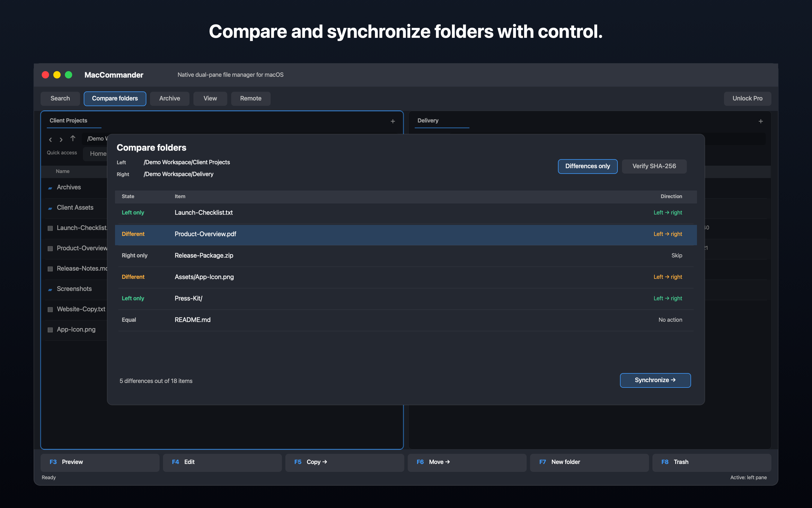Click the Active: left pane status text
812x508 pixels.
click(748, 478)
